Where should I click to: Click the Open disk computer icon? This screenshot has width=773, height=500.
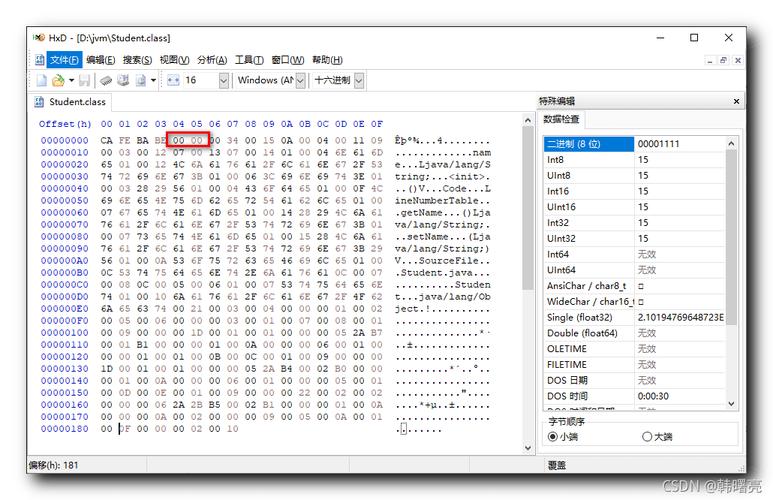pyautogui.click(x=123, y=80)
